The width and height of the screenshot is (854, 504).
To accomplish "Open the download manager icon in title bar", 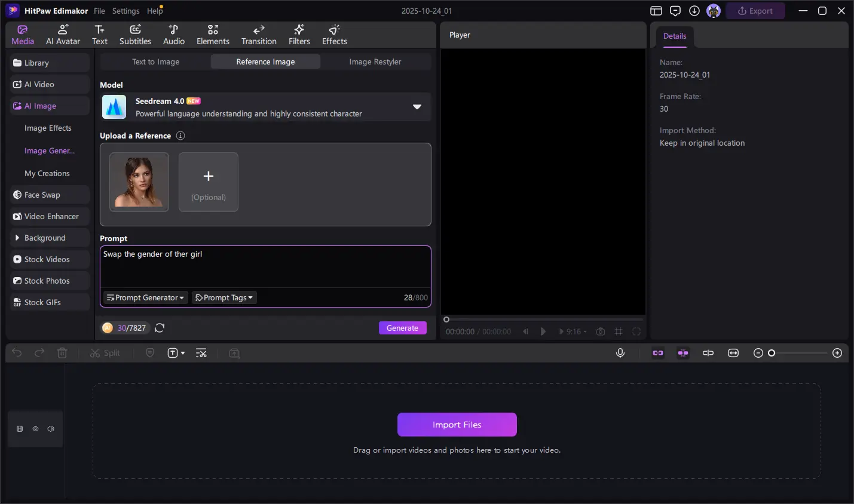I will [x=694, y=11].
